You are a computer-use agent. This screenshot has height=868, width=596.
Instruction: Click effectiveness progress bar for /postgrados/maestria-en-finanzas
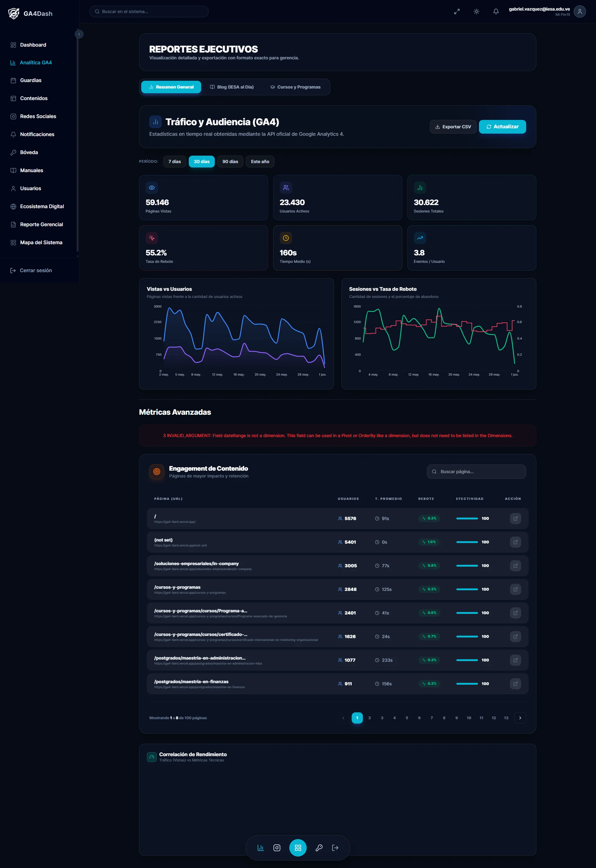[467, 684]
